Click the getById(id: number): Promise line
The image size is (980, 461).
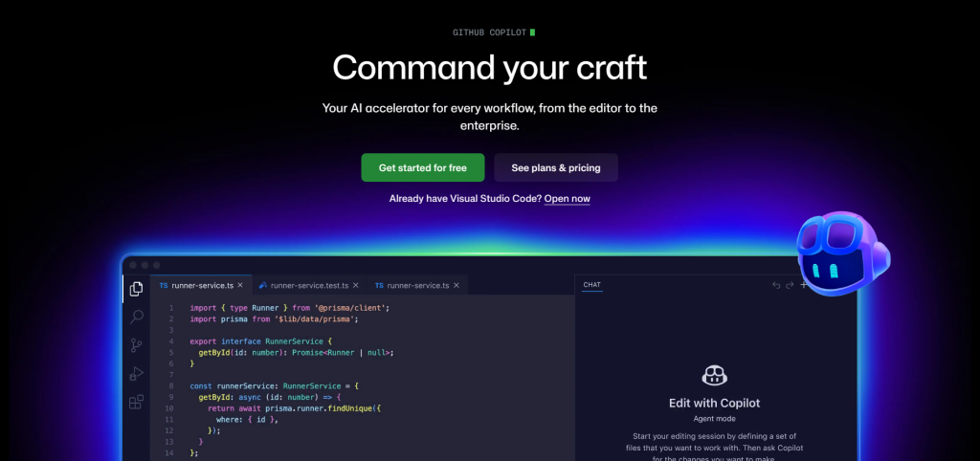tap(297, 352)
